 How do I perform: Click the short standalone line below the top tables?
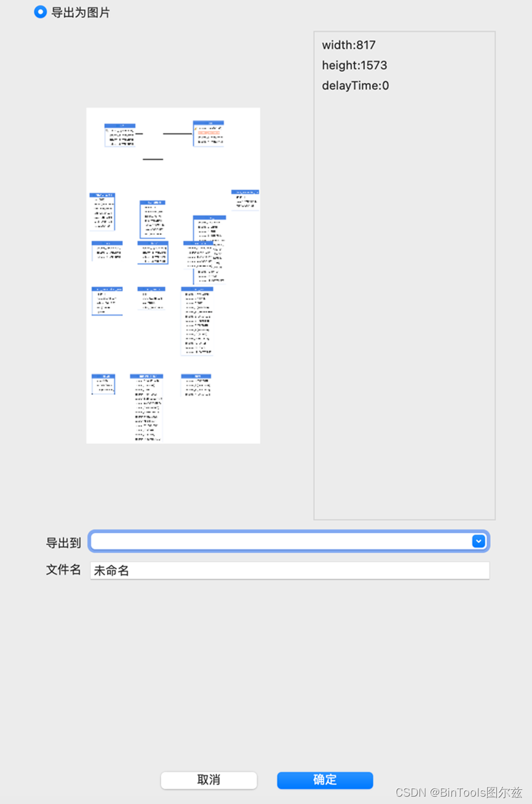(x=151, y=159)
